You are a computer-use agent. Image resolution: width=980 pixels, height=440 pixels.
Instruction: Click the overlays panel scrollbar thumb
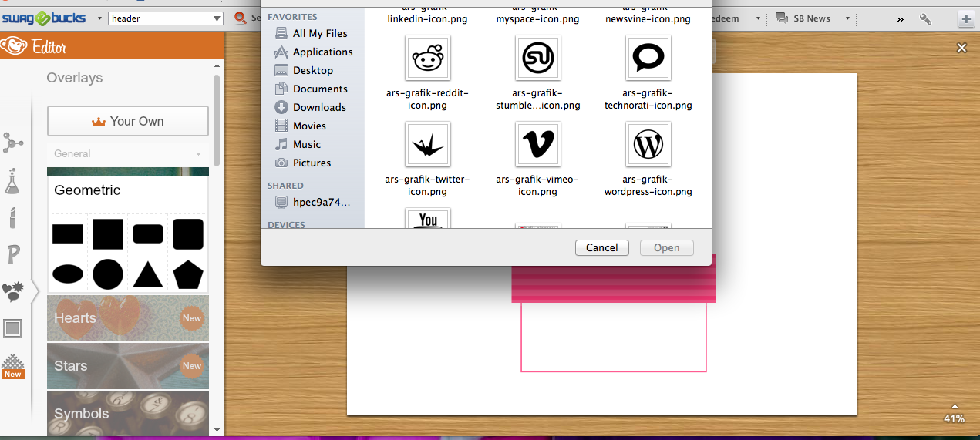[x=217, y=119]
